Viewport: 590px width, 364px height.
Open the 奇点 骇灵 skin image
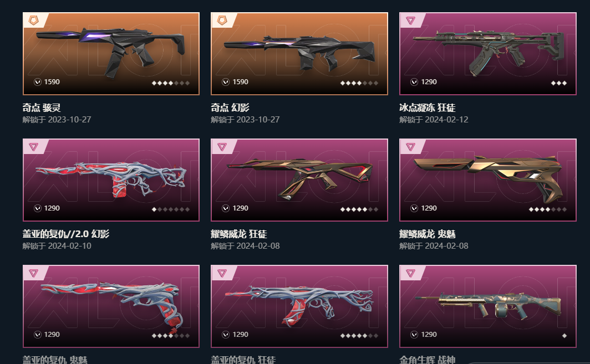[x=111, y=54]
